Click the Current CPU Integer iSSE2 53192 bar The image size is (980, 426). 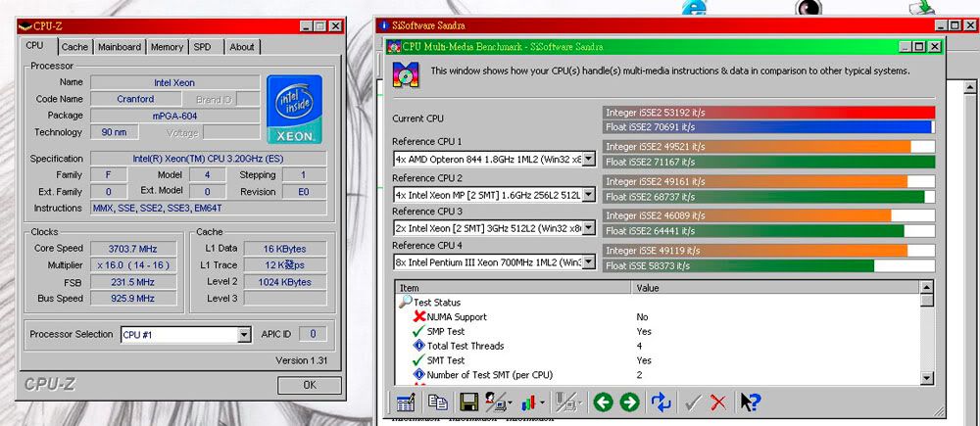[x=768, y=113]
